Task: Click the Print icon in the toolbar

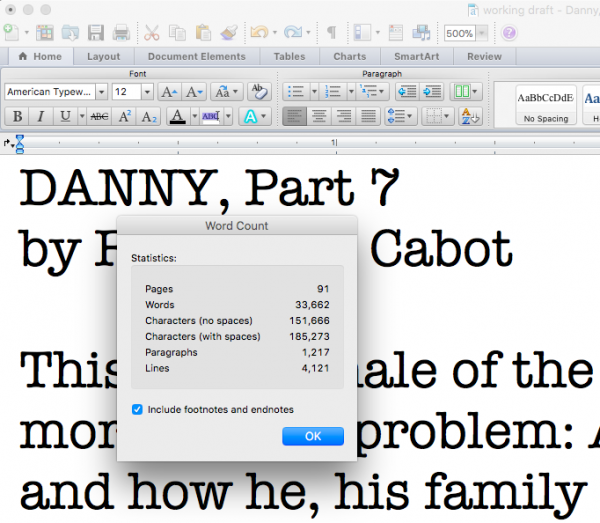Action: [121, 33]
